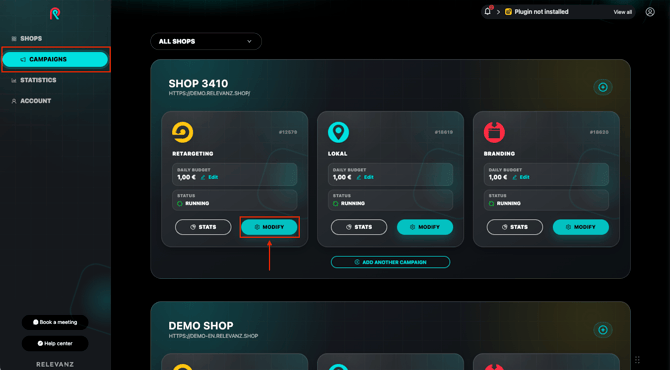
Task: Open the Help center
Action: (55, 344)
